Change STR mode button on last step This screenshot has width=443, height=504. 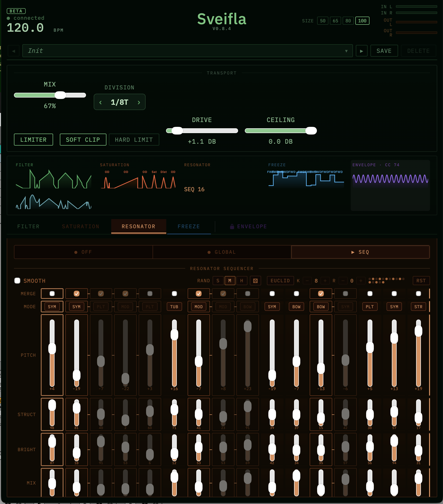click(418, 307)
